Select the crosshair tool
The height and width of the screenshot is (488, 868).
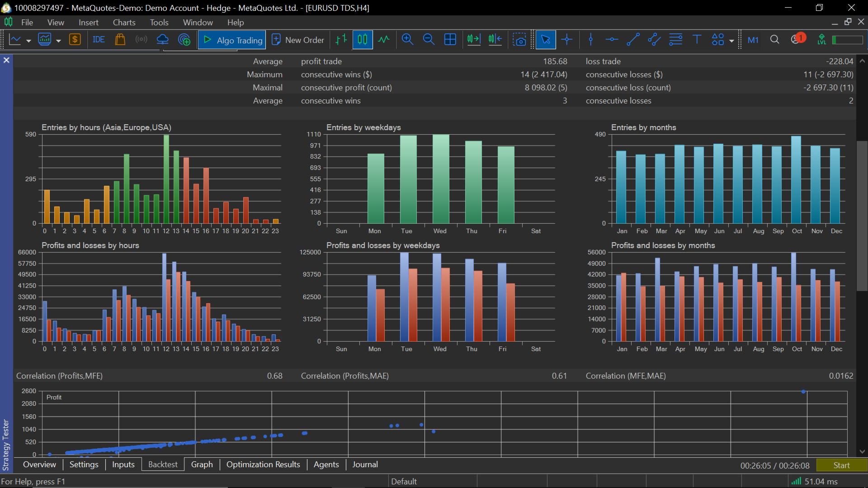pos(566,40)
